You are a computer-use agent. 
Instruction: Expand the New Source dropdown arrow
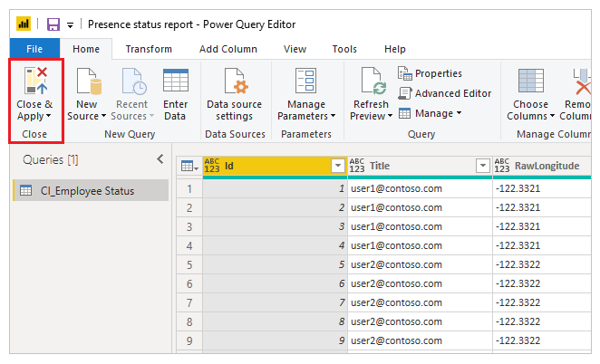point(103,116)
